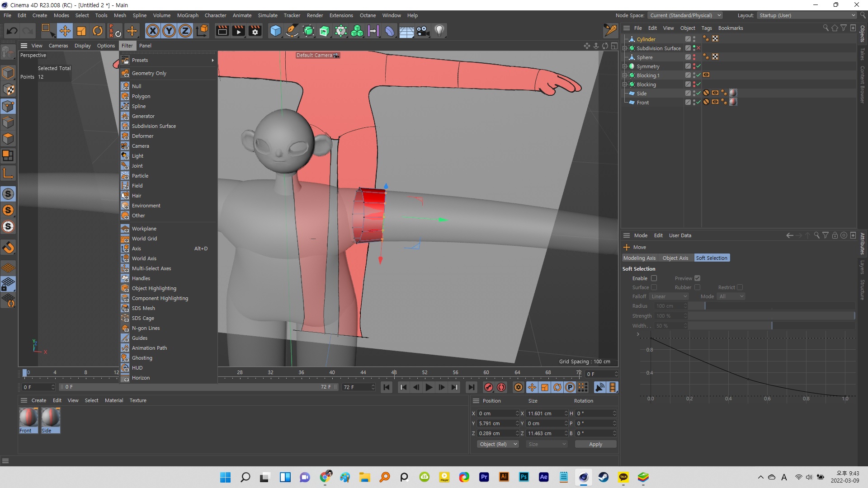
Task: Open the Cameras viewport menu
Action: coord(58,46)
